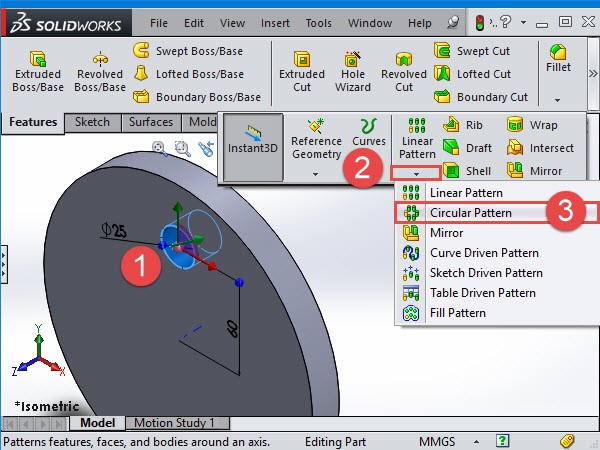Select Lofted Boss/Base feature

pos(188,74)
